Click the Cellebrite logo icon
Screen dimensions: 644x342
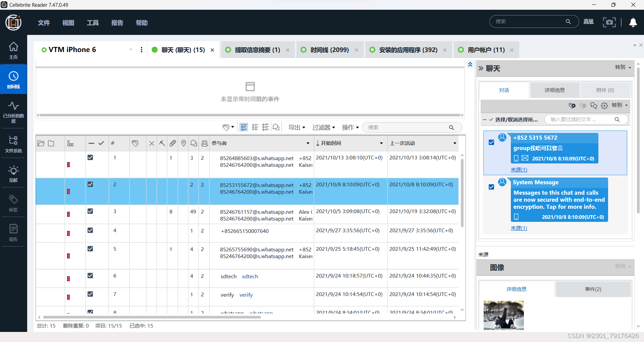tap(13, 22)
